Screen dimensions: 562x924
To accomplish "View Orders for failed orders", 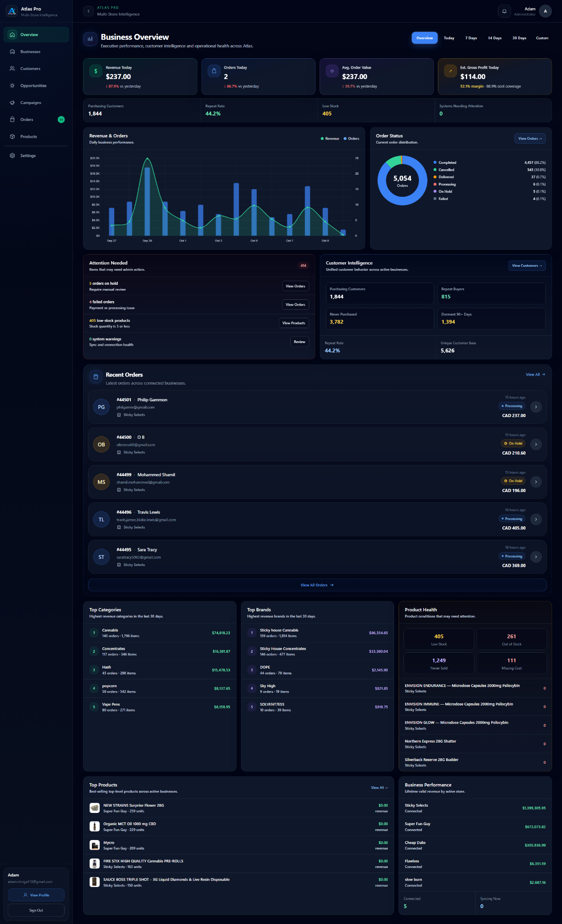I will click(x=295, y=305).
